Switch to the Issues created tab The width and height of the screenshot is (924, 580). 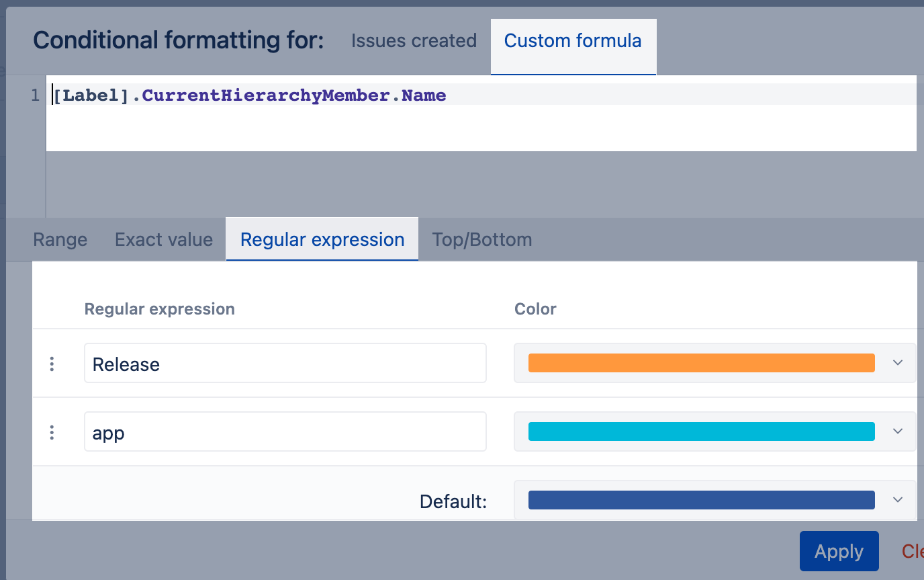click(414, 41)
